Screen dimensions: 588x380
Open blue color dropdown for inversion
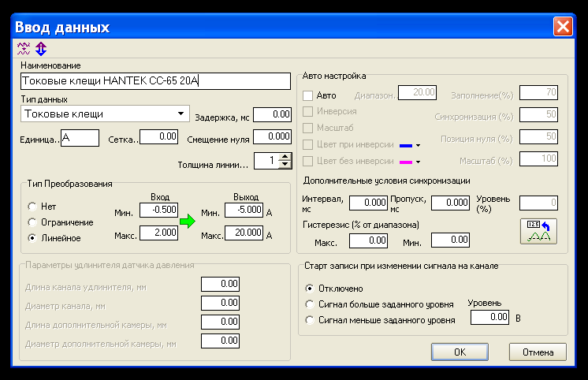coord(418,145)
